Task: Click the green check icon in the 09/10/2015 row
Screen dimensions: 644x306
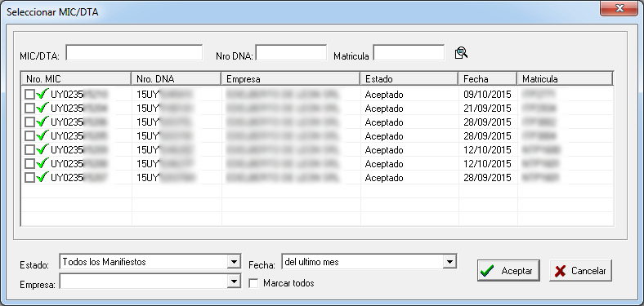Action: [42, 94]
